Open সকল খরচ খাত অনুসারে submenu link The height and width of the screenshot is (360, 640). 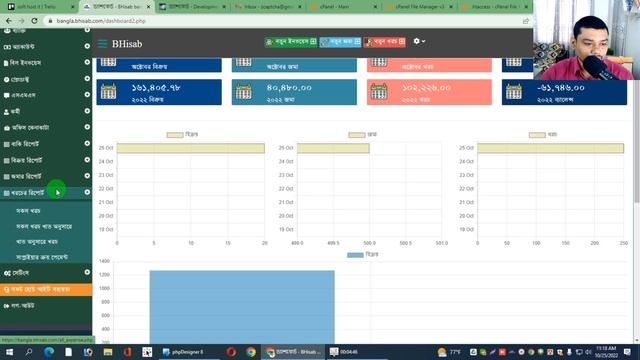(44, 226)
